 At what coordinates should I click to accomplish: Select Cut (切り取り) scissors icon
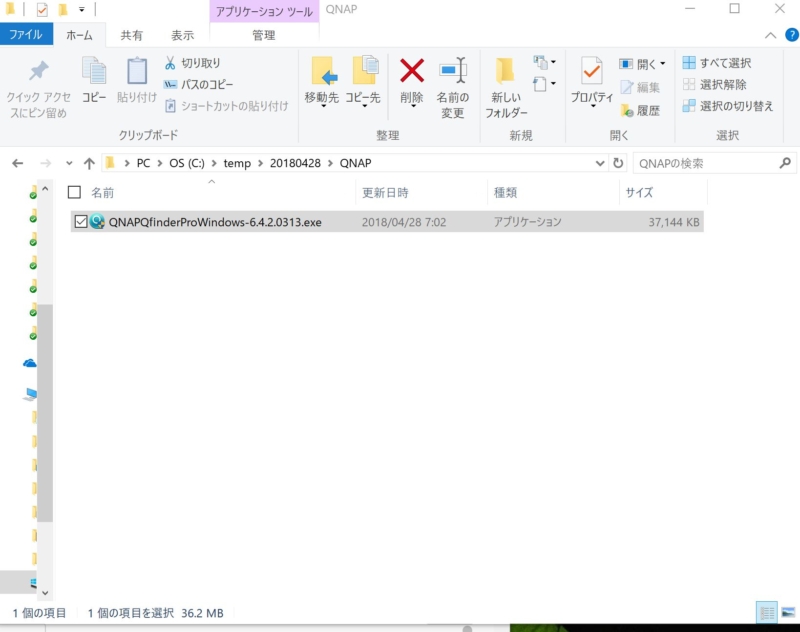[170, 63]
